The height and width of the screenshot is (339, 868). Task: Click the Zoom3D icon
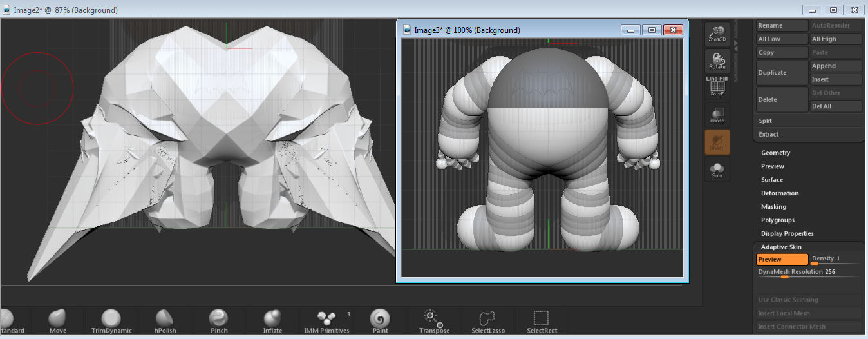(x=717, y=34)
